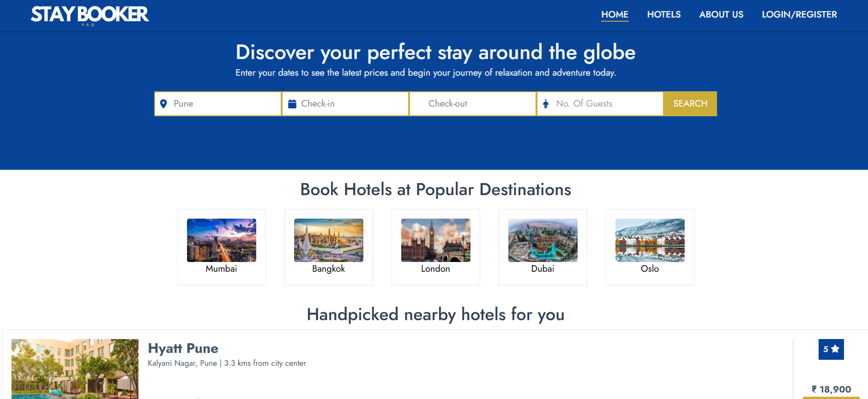This screenshot has height=399, width=868.
Task: Select the Home navigation tab
Action: 615,14
